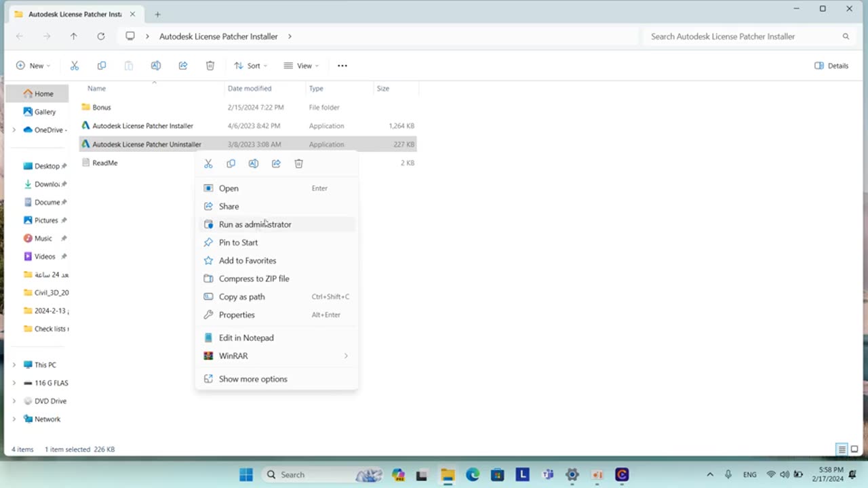Click Delete trash icon in Explorer toolbar
Viewport: 868px width, 488px height.
pyautogui.click(x=210, y=66)
